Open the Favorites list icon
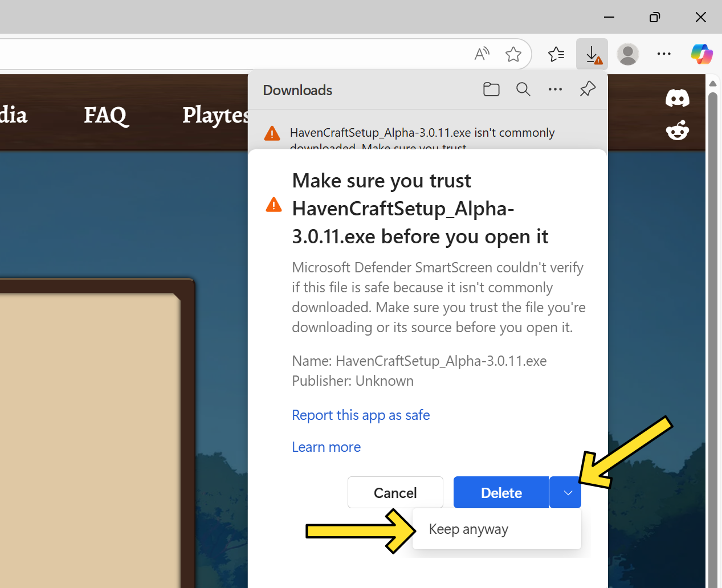The height and width of the screenshot is (588, 722). 556,54
